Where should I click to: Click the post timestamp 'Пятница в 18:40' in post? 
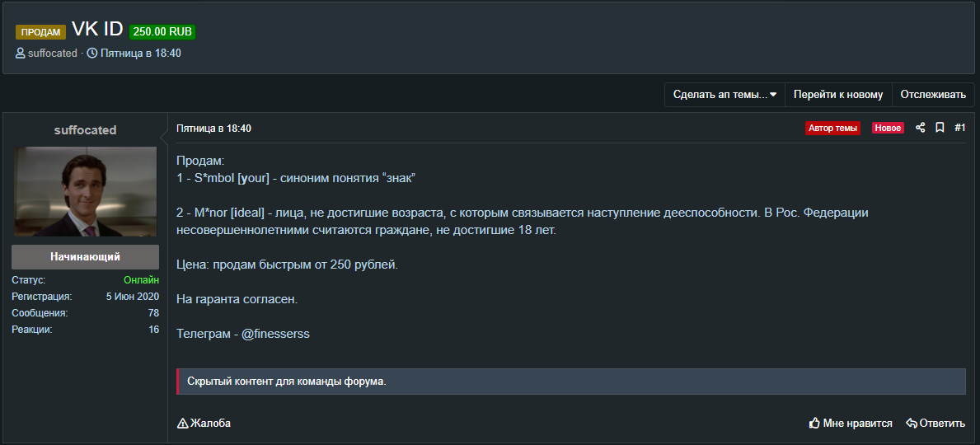213,128
